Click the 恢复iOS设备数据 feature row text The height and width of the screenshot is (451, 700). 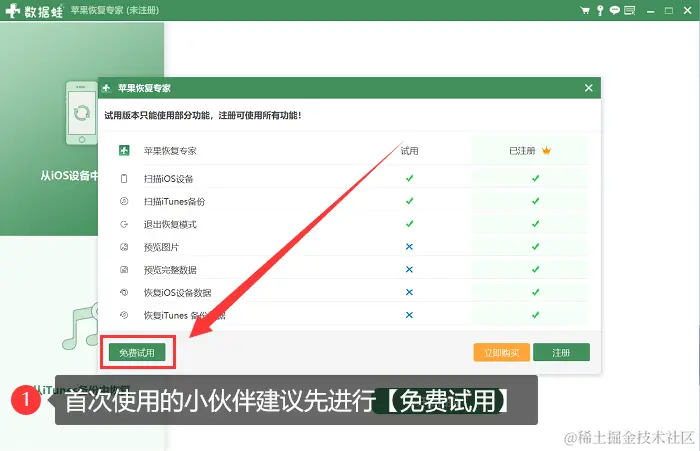pyautogui.click(x=178, y=293)
